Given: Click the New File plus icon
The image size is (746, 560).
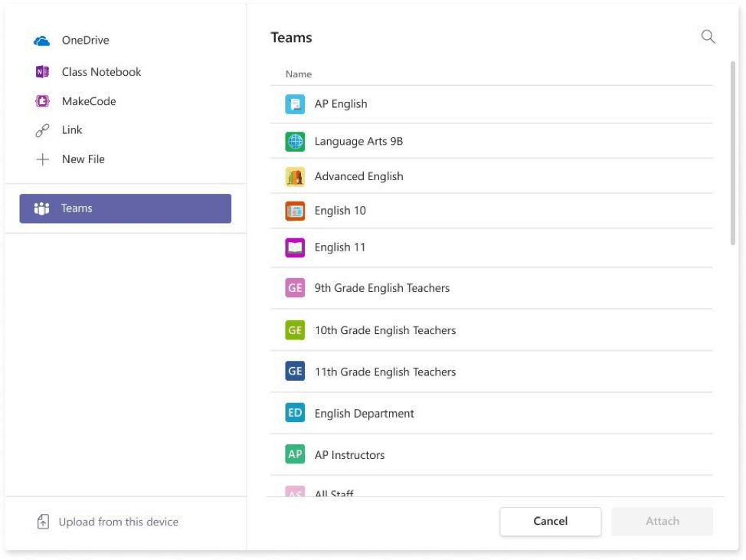Looking at the screenshot, I should 42,159.
